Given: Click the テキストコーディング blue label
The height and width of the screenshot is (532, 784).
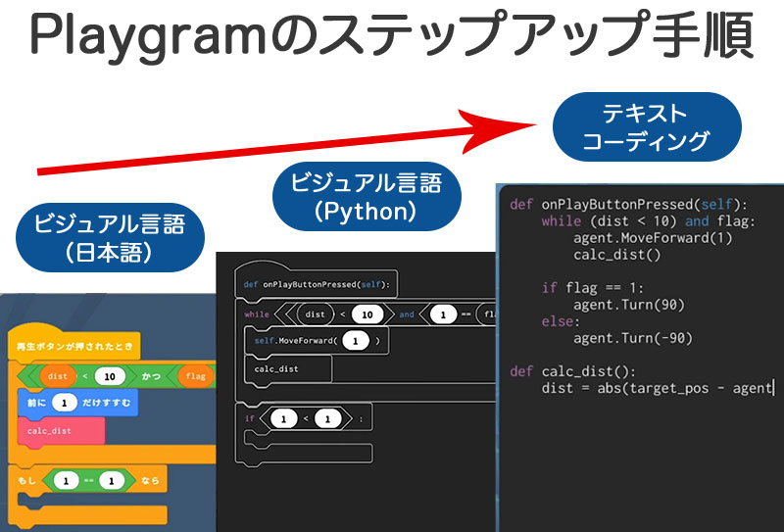Looking at the screenshot, I should coord(647,126).
